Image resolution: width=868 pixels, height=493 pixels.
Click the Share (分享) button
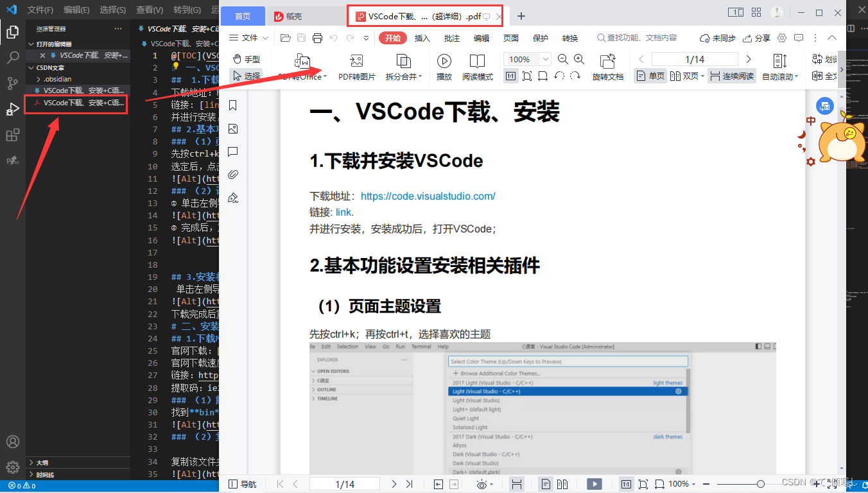(x=756, y=38)
